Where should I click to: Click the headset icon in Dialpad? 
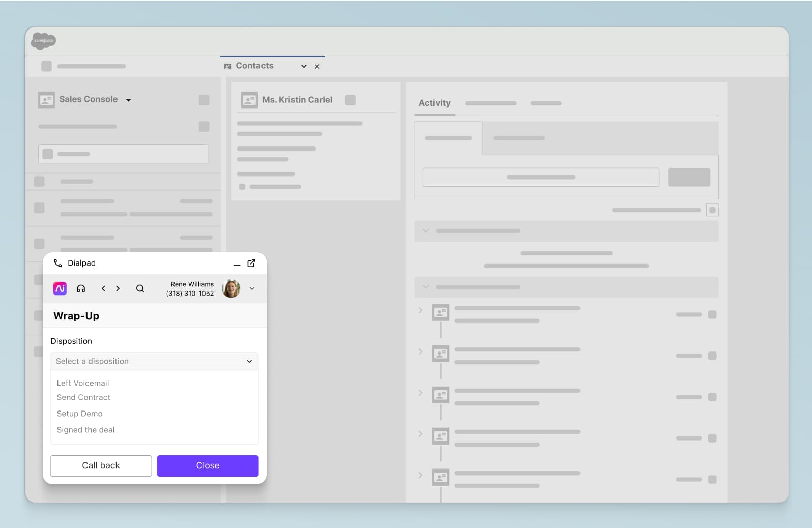[x=81, y=288]
